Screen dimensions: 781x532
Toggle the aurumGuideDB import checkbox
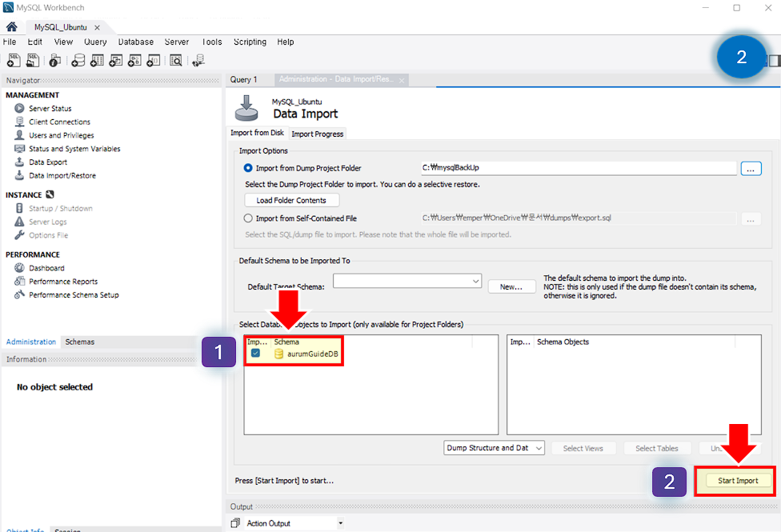tap(255, 353)
